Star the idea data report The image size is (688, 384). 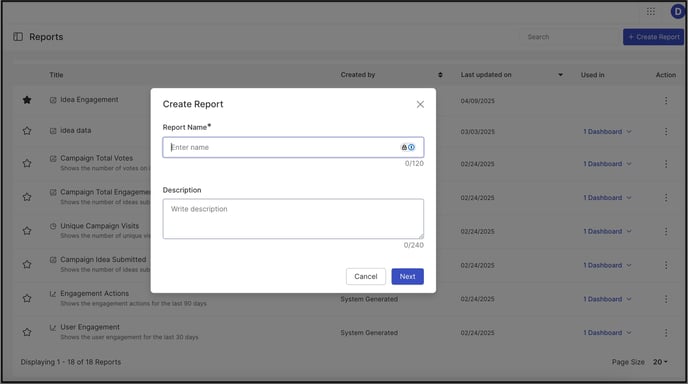[x=27, y=131]
